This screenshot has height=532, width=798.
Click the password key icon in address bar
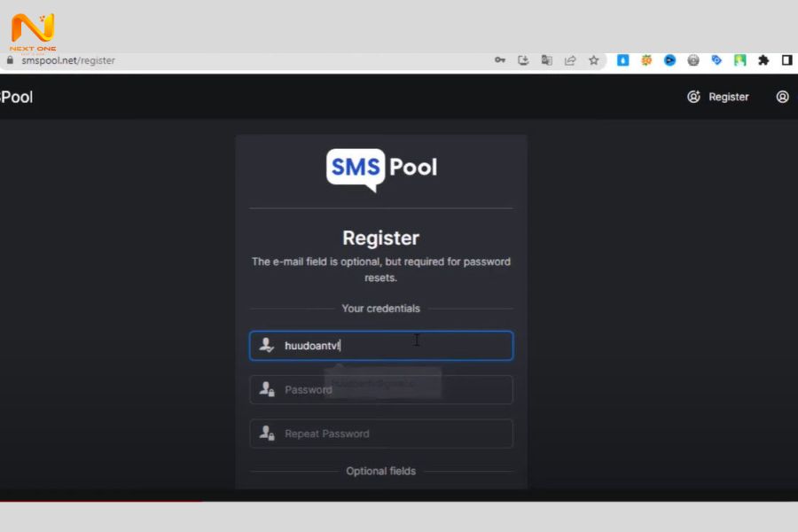point(500,60)
